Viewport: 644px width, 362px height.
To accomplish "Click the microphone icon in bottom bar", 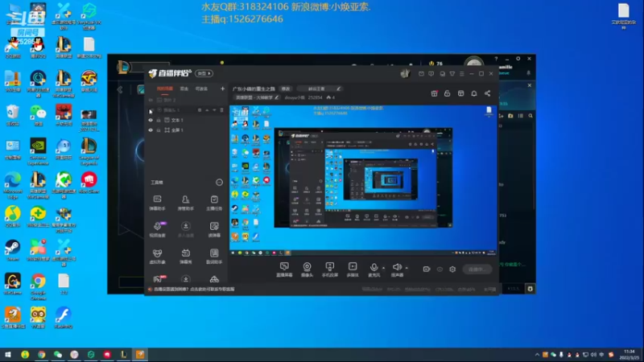I will [x=374, y=267].
